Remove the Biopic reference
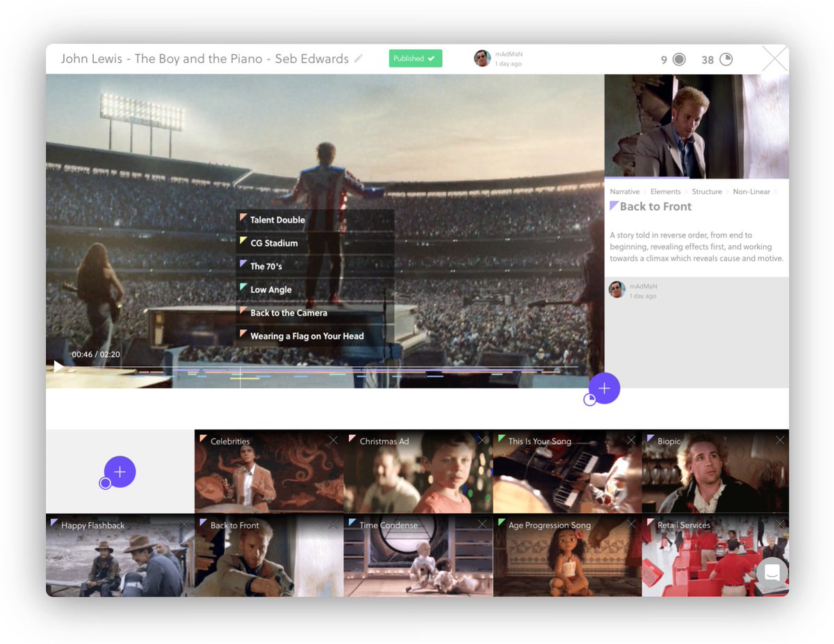Screen dimensions: 834x644 pos(780,440)
